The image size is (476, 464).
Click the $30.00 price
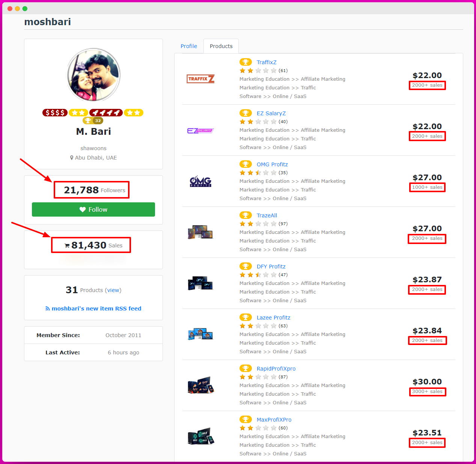[x=427, y=382]
